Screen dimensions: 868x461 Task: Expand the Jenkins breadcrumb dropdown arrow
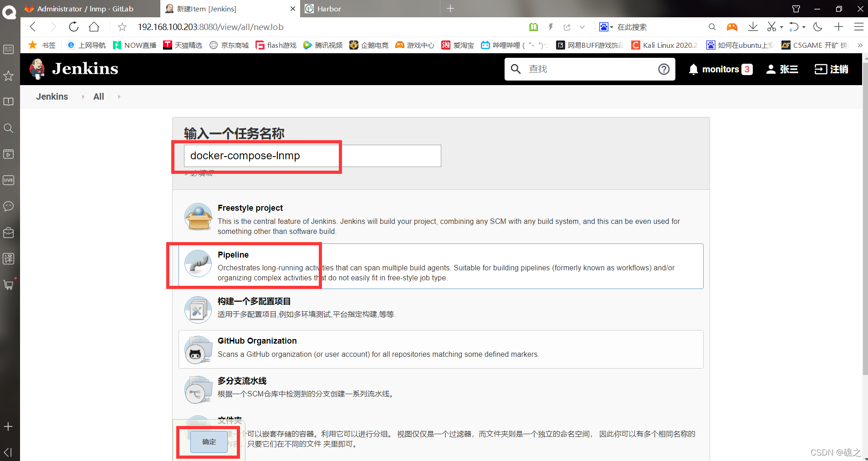83,96
